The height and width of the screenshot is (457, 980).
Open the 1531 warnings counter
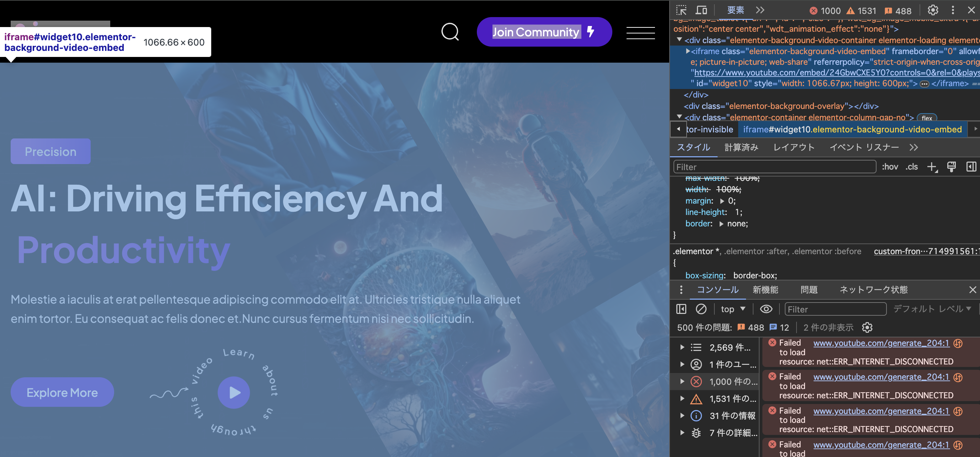pos(861,11)
